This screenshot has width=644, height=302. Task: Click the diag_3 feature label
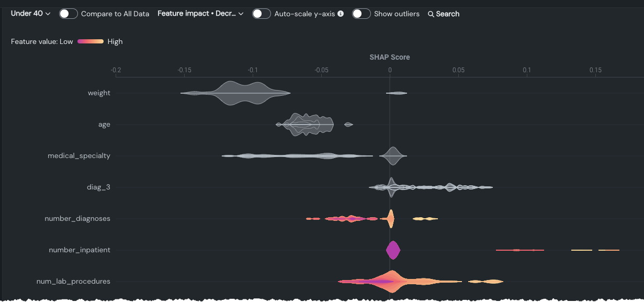click(98, 187)
